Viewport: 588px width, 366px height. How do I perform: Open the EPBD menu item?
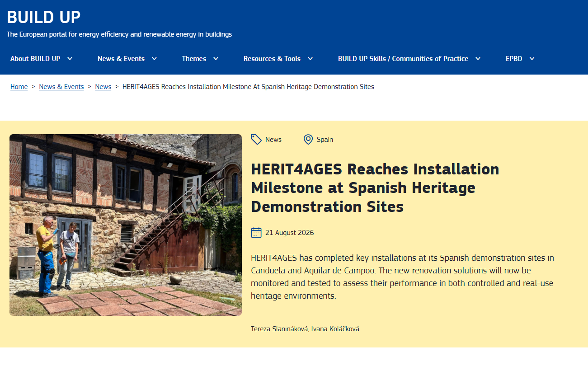(x=514, y=59)
